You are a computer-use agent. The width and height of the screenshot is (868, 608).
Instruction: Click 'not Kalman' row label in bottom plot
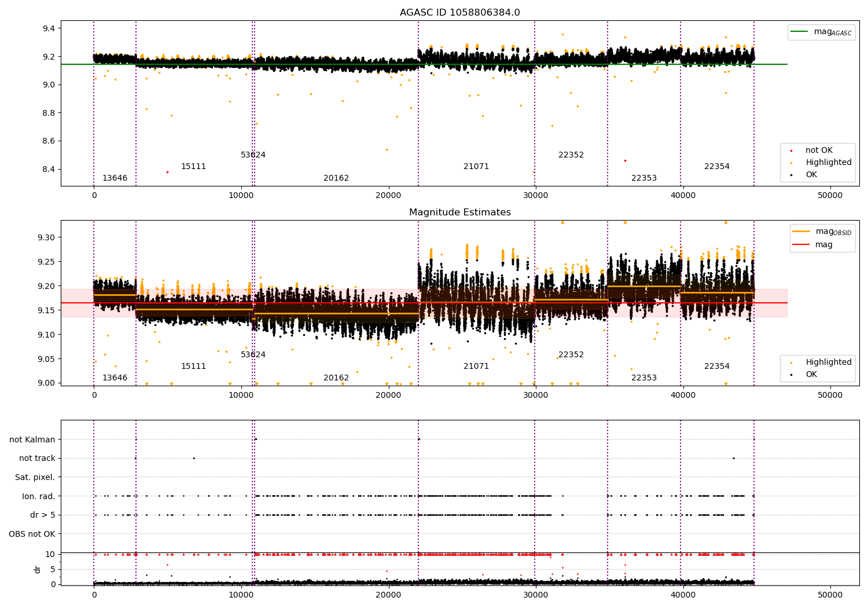[x=32, y=439]
